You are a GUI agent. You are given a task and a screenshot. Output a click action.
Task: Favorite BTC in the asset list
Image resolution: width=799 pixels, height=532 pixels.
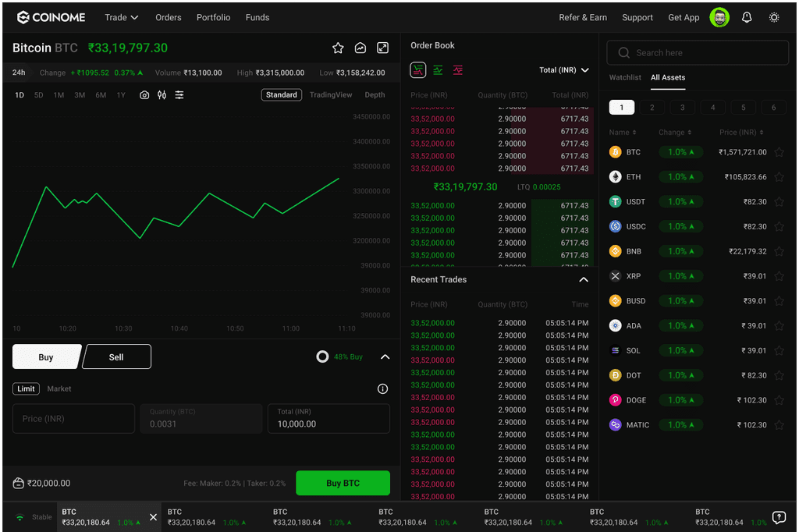(779, 152)
